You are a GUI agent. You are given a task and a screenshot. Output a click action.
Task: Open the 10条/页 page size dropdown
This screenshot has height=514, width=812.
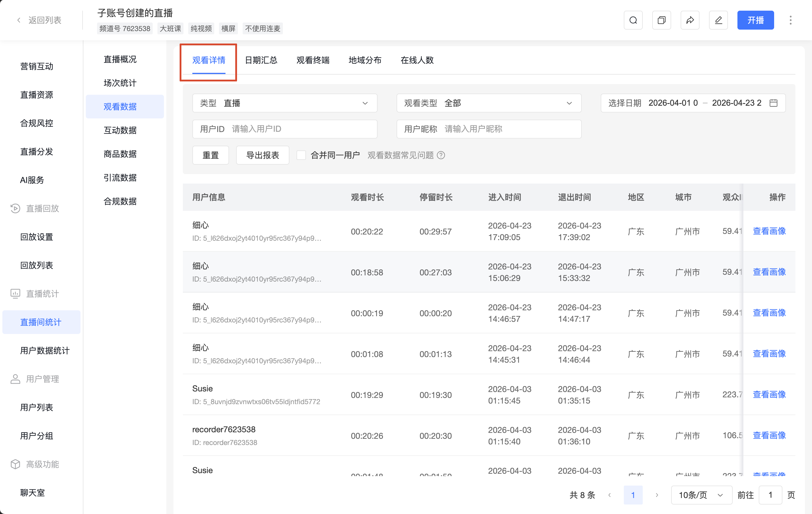tap(701, 495)
